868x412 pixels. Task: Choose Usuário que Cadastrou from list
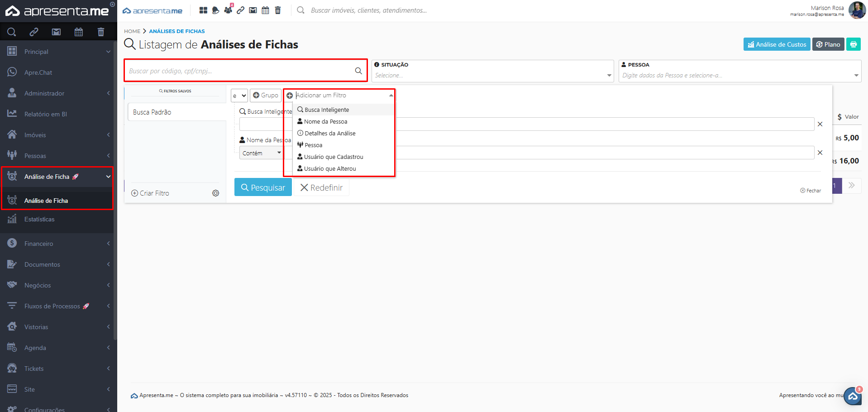(334, 157)
